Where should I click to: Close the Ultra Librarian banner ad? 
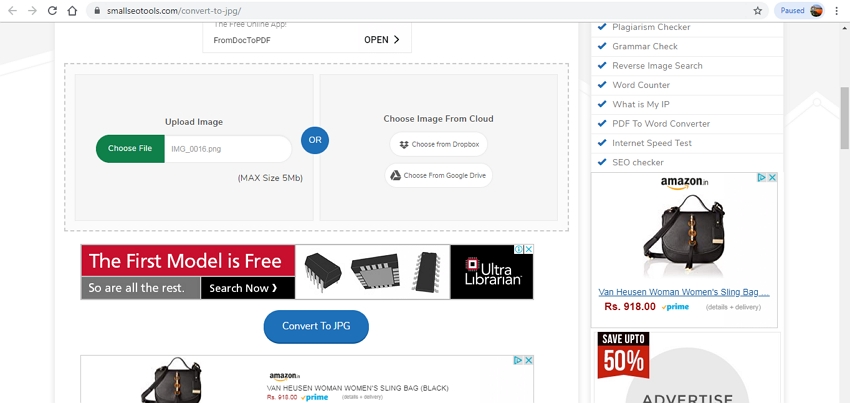point(528,249)
